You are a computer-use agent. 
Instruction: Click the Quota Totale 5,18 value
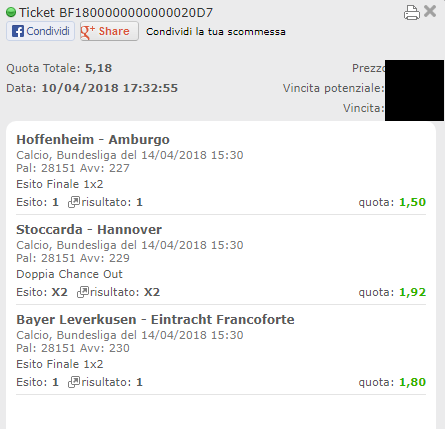click(x=98, y=68)
